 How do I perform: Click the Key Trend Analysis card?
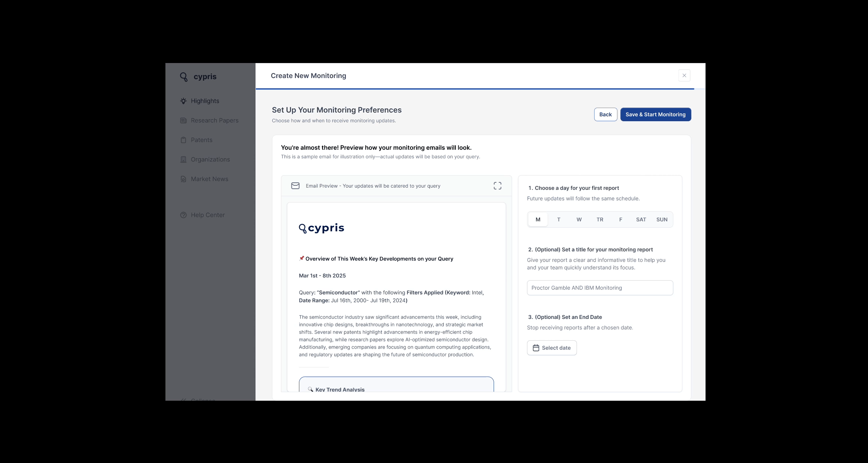(396, 384)
